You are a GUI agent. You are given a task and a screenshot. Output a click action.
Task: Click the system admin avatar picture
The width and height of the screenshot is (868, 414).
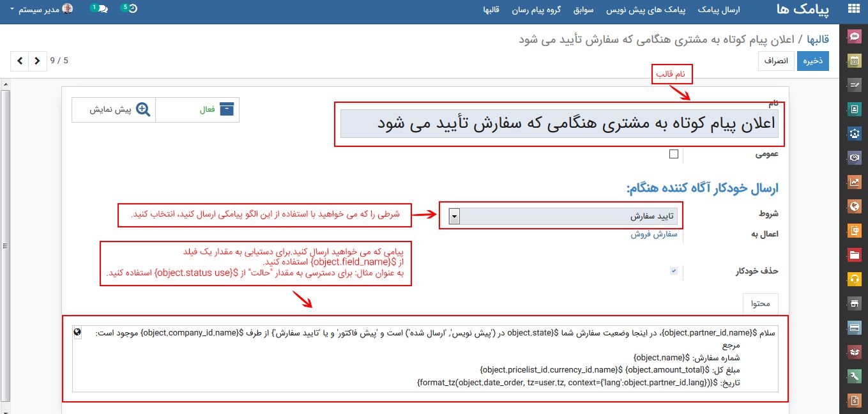pyautogui.click(x=67, y=10)
